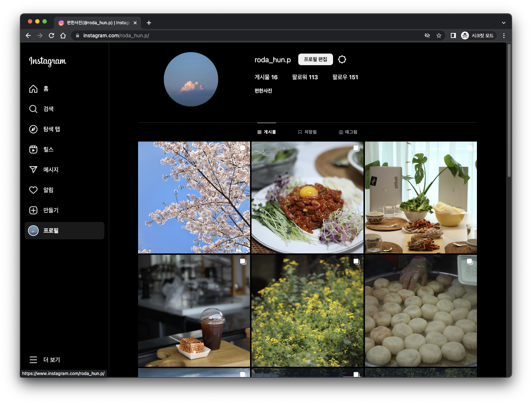Click browser back arrow
Viewport: 532px width, 404px height.
coord(28,35)
